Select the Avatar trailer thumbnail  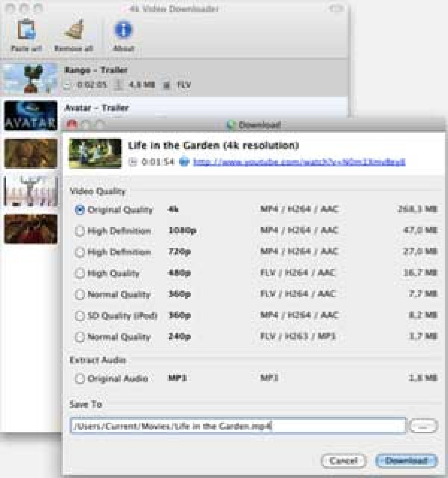tap(31, 116)
